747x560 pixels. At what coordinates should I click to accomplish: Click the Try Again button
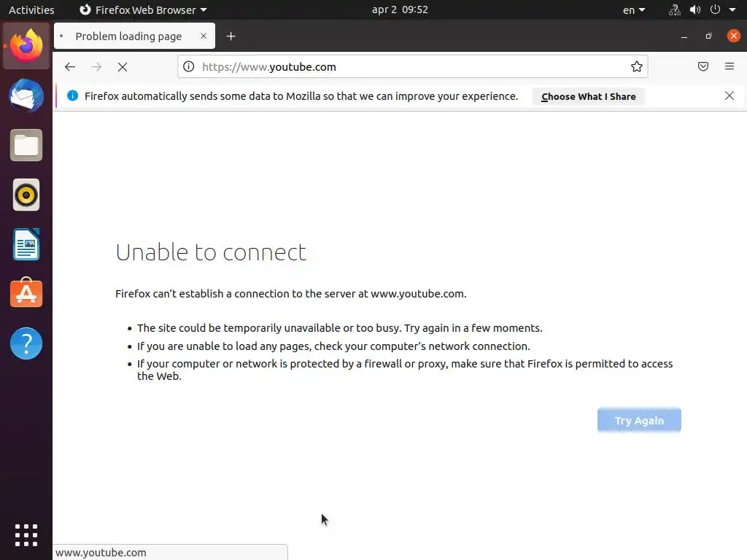[639, 421]
